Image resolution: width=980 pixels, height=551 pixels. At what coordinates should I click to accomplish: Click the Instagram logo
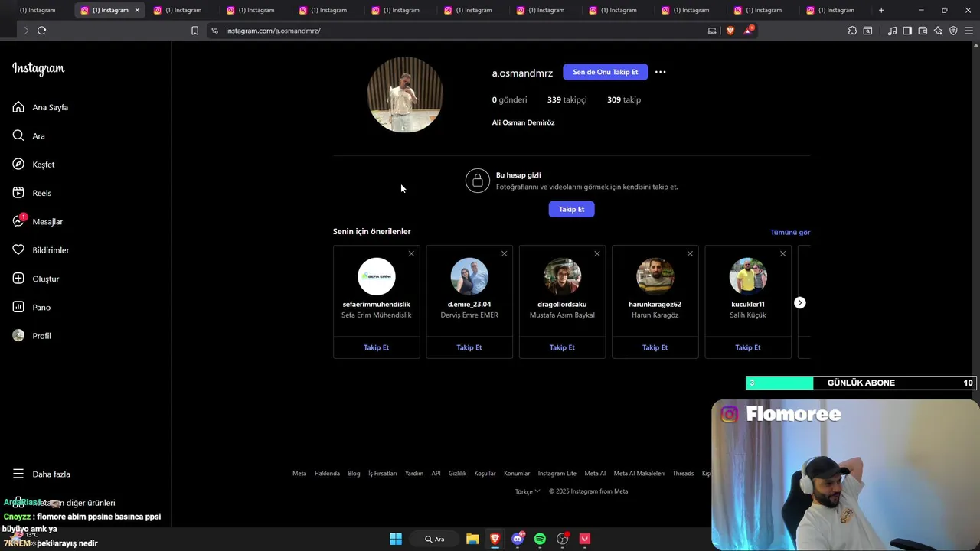click(x=38, y=68)
